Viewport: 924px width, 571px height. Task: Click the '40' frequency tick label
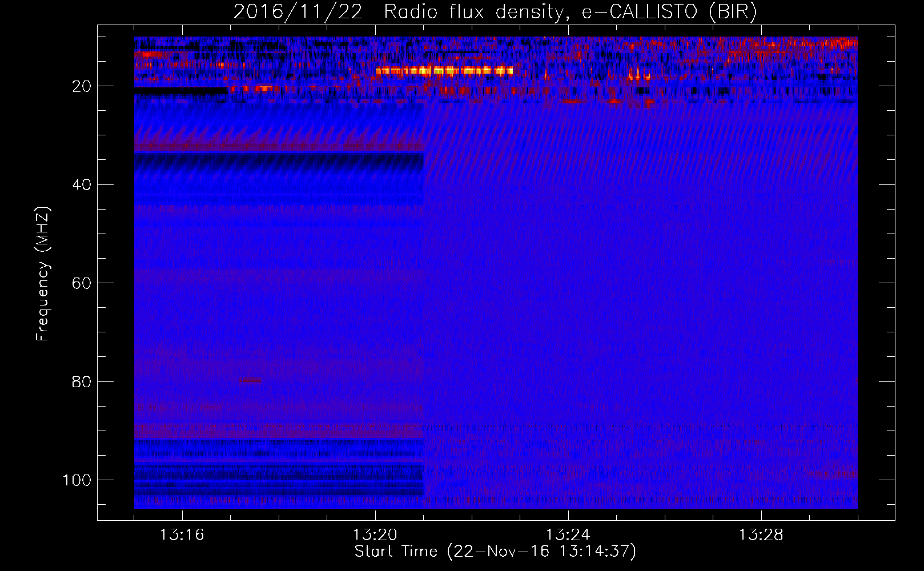pyautogui.click(x=82, y=185)
